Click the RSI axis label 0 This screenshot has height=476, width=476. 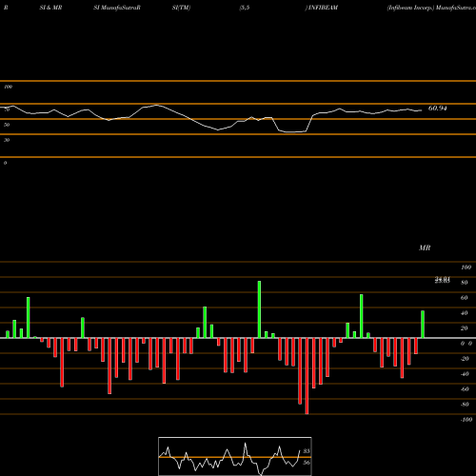pyautogui.click(x=5, y=163)
